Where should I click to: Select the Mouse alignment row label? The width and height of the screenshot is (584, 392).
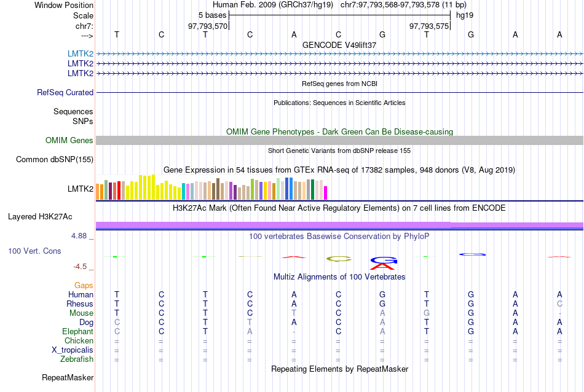click(81, 313)
